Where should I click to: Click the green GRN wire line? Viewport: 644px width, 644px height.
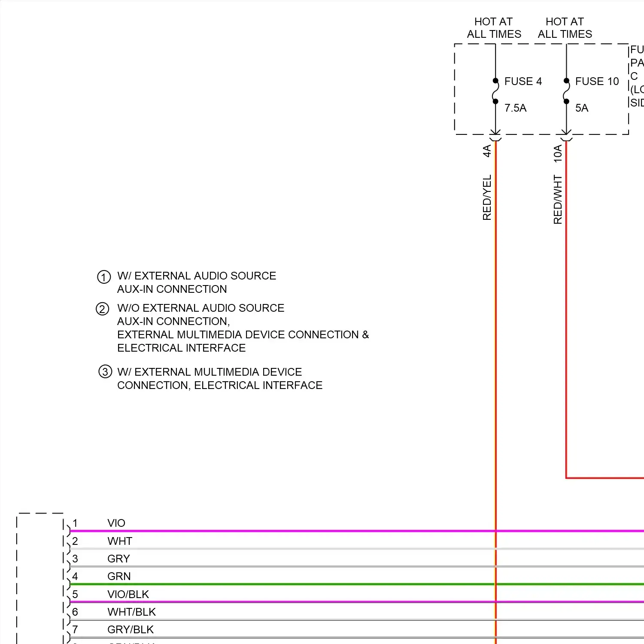coord(356,584)
